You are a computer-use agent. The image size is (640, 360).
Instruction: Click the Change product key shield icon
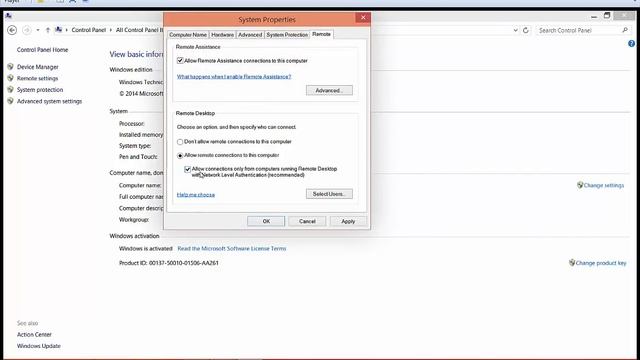click(572, 262)
